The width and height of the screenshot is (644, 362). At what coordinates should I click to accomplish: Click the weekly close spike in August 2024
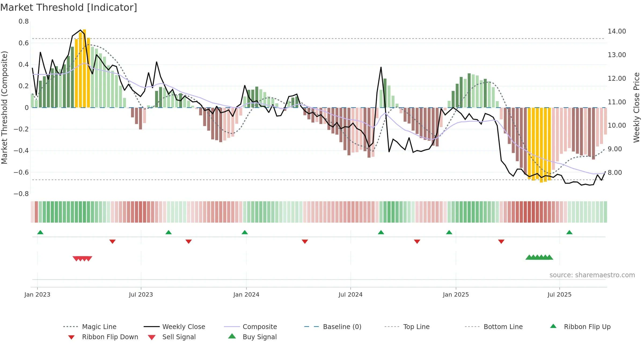pyautogui.click(x=381, y=68)
